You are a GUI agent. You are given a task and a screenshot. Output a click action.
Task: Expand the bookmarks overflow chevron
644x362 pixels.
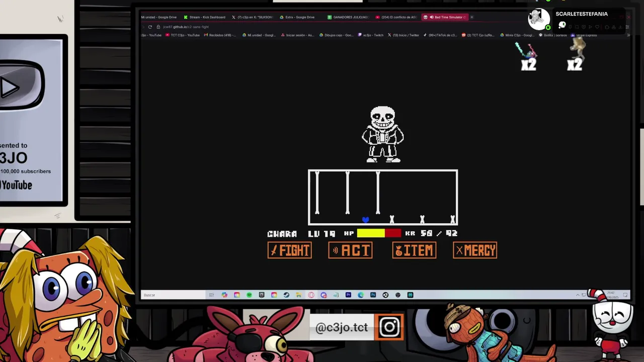click(628, 35)
